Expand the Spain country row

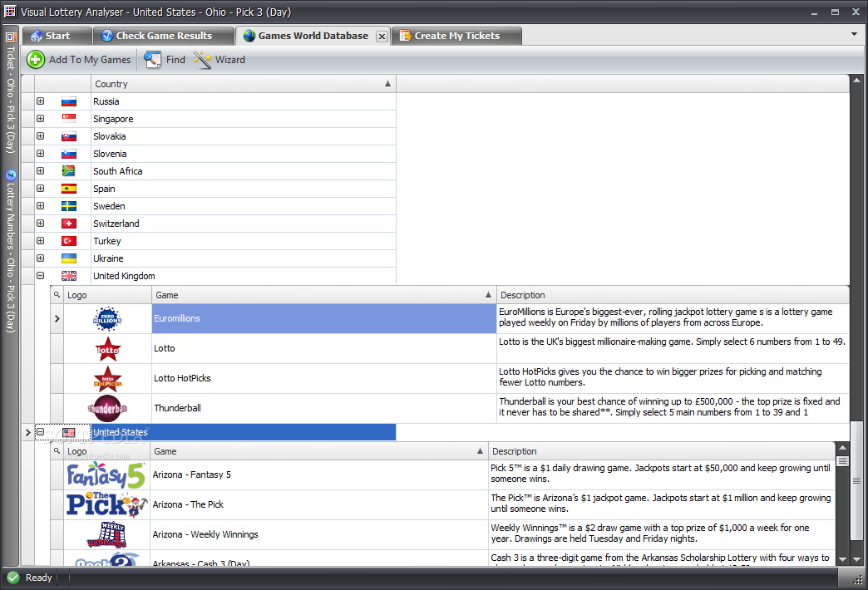[x=41, y=188]
